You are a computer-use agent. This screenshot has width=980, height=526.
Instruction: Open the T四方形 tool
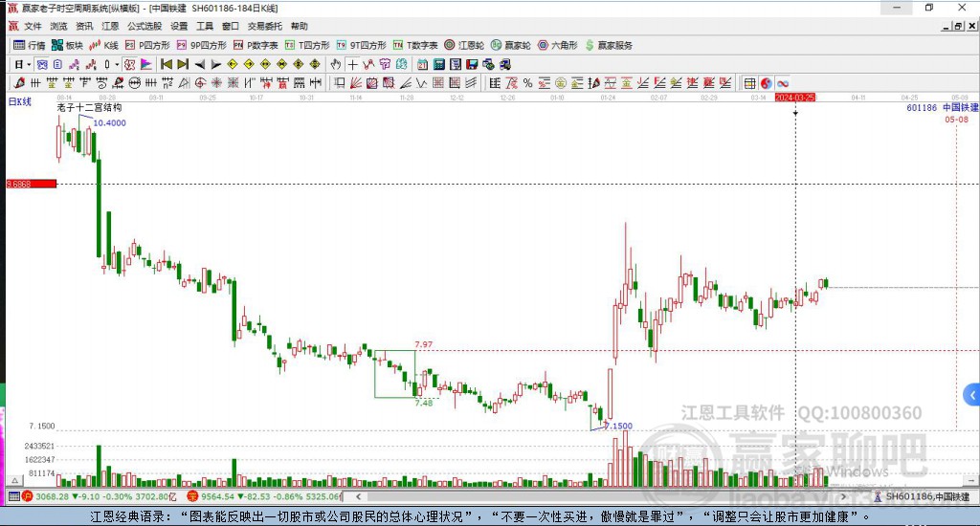coord(307,46)
